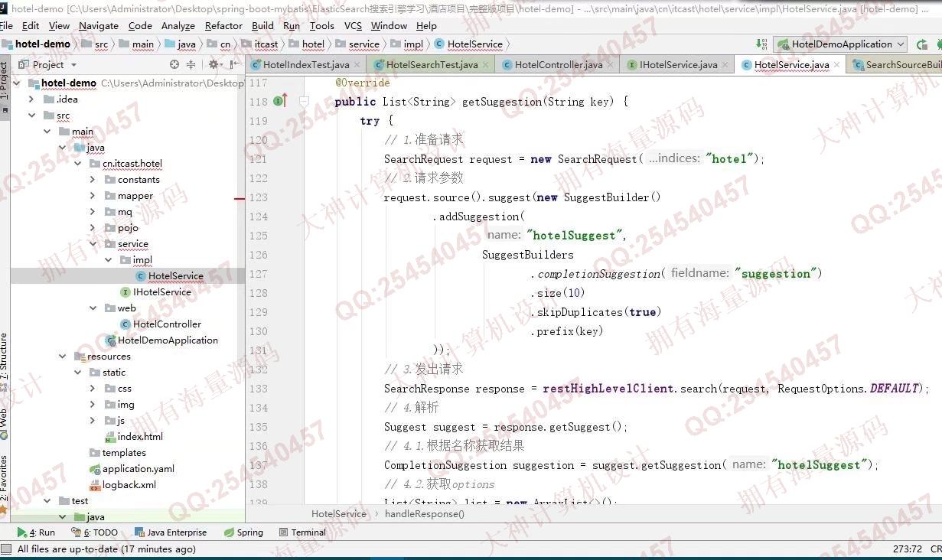Close HotelSearchTest.java tab

click(487, 65)
